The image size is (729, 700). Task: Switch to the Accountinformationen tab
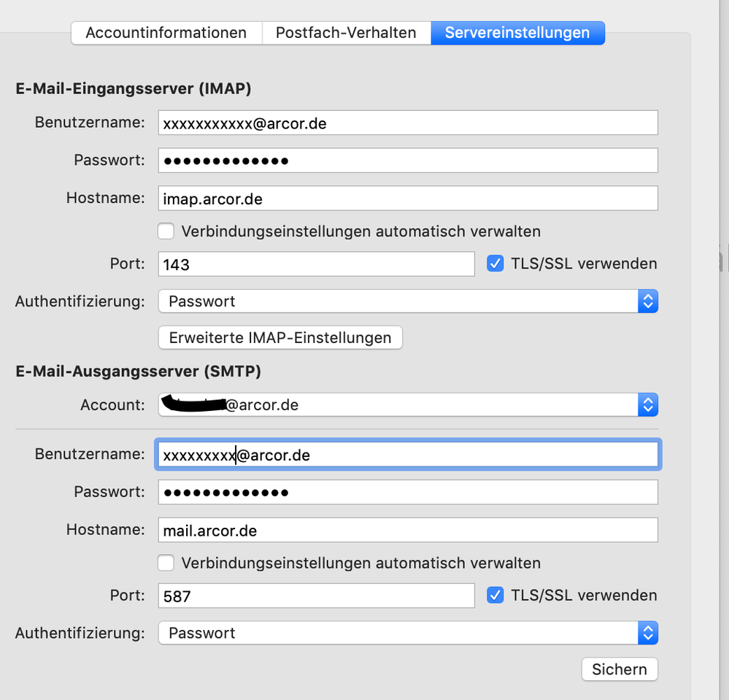(166, 33)
